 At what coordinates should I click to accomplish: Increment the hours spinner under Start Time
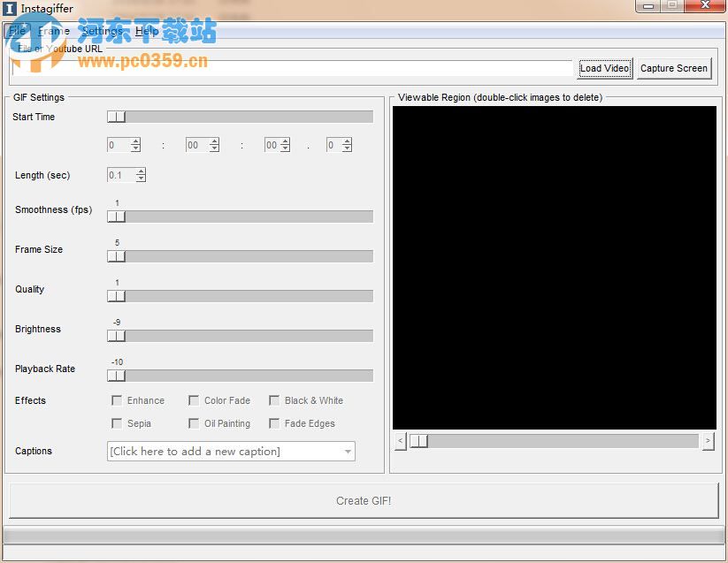pos(137,140)
